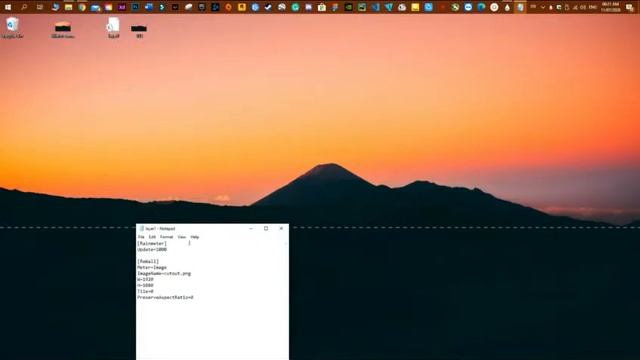
Task: Launch Visual Studio Code from the taskbar
Action: click(x=375, y=7)
